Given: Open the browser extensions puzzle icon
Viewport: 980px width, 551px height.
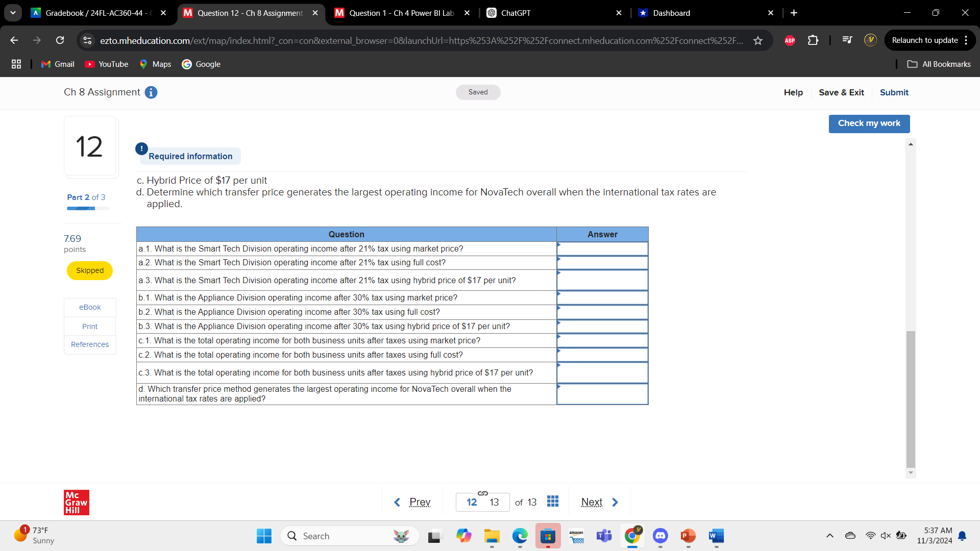Looking at the screenshot, I should [x=813, y=40].
